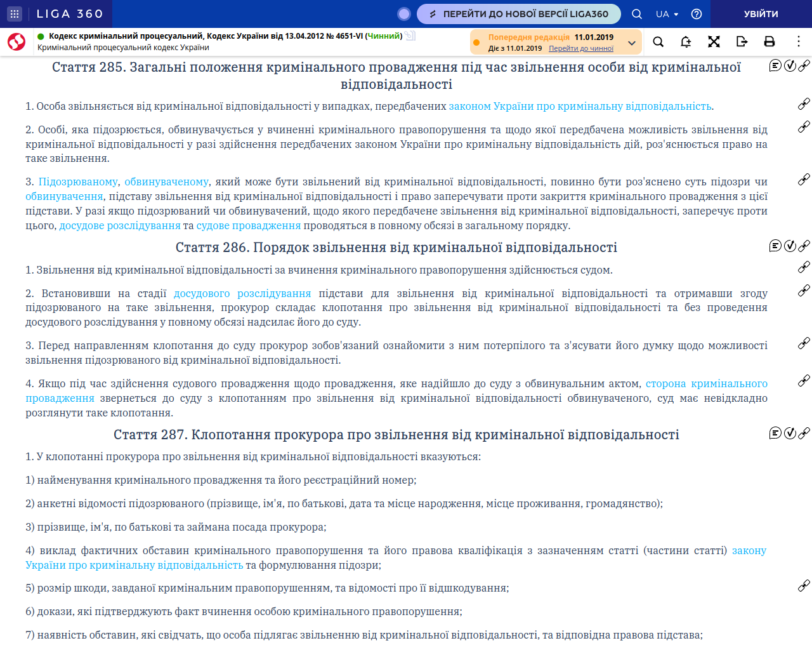Open comments for Стаття 286
Image resolution: width=812 pixels, height=650 pixels.
[x=775, y=246]
